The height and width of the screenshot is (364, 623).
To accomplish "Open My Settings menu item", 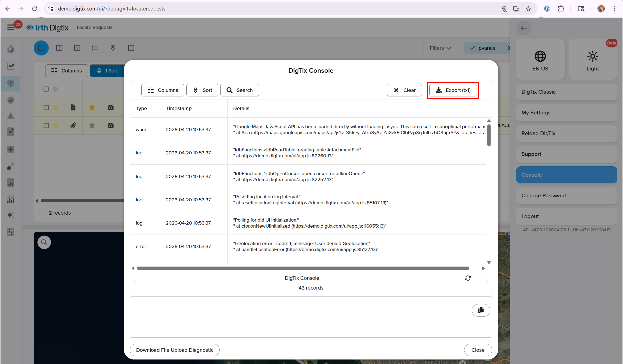I will pyautogui.click(x=566, y=113).
